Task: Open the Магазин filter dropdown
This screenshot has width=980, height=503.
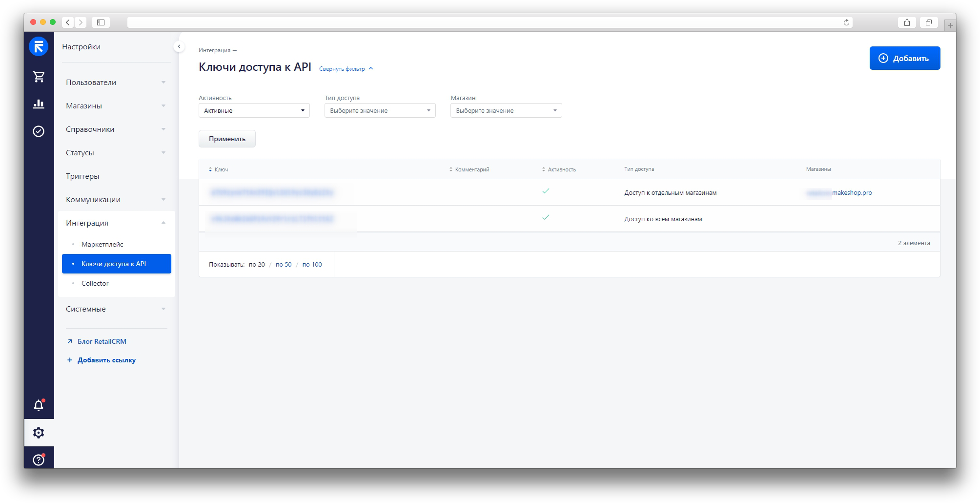Action: [506, 111]
